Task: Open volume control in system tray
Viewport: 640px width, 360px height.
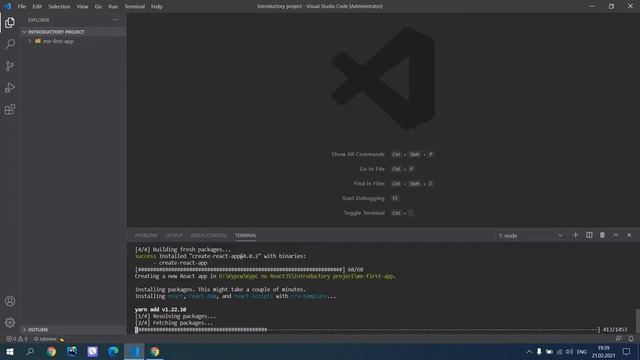Action: (x=569, y=351)
